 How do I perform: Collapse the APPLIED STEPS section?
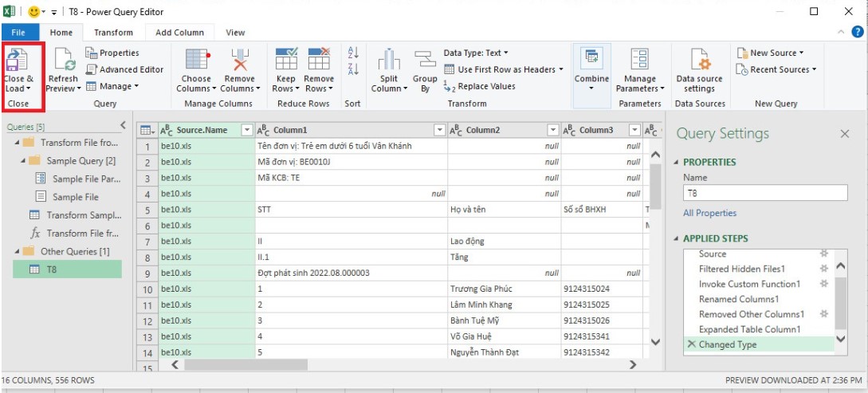[676, 238]
